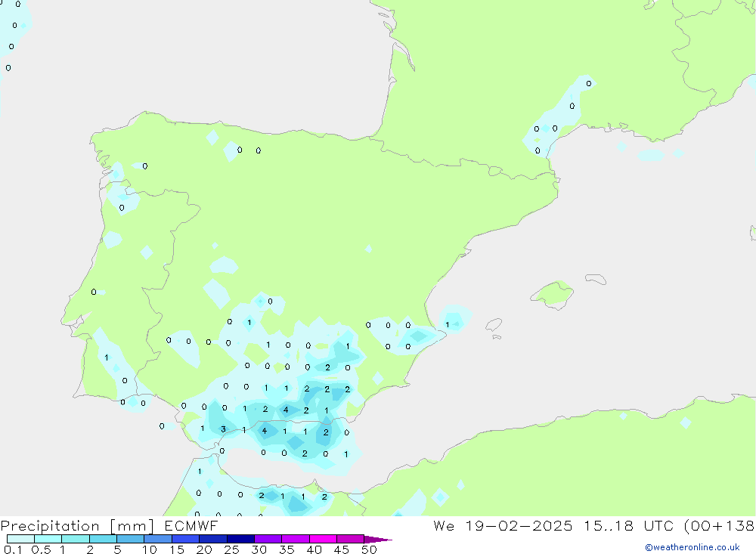Viewport: 756px width, 554px height.
Task: Select the 1–2 mm legend color swatch
Action: pyautogui.click(x=75, y=539)
